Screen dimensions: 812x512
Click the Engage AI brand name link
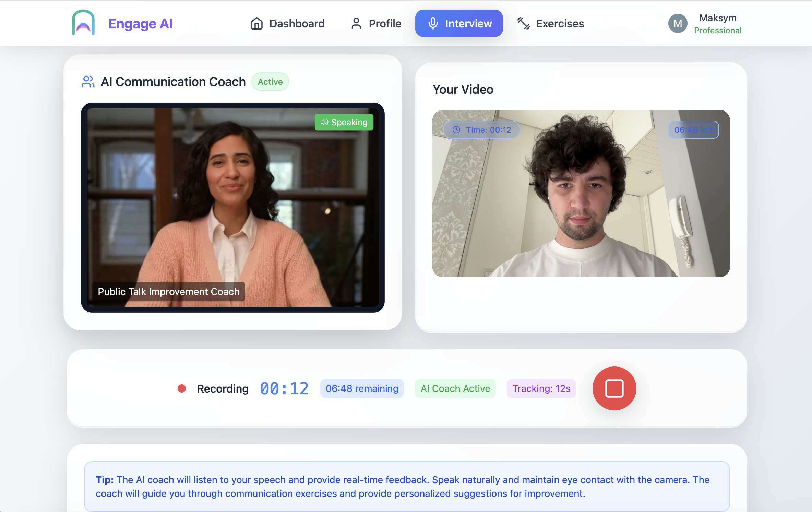140,23
